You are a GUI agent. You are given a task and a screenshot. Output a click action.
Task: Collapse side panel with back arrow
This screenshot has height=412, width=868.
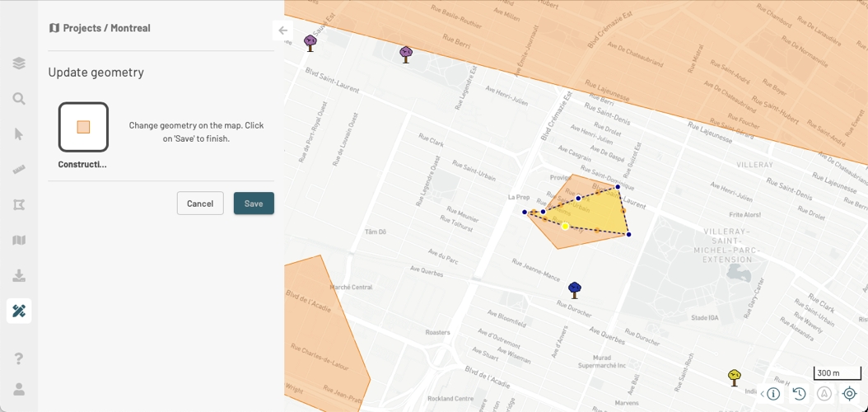click(282, 30)
